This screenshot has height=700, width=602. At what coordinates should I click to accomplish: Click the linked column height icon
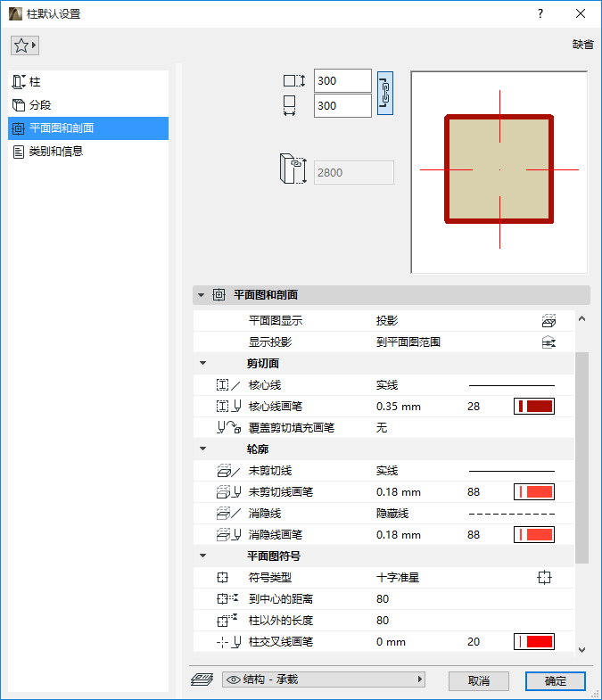click(x=293, y=169)
